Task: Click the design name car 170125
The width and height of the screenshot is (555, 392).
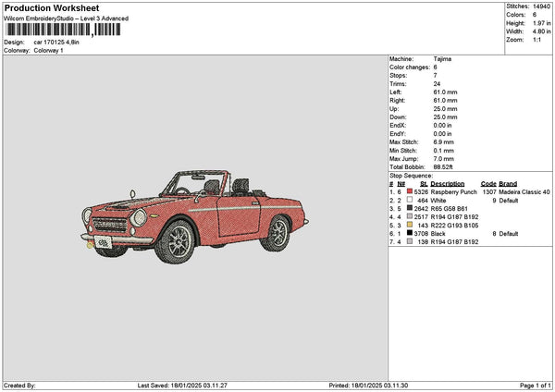Action: coord(55,43)
